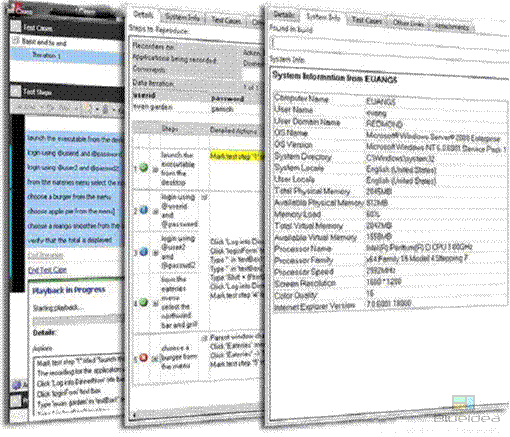
Task: Click the End Iteration link
Action: tap(45, 255)
